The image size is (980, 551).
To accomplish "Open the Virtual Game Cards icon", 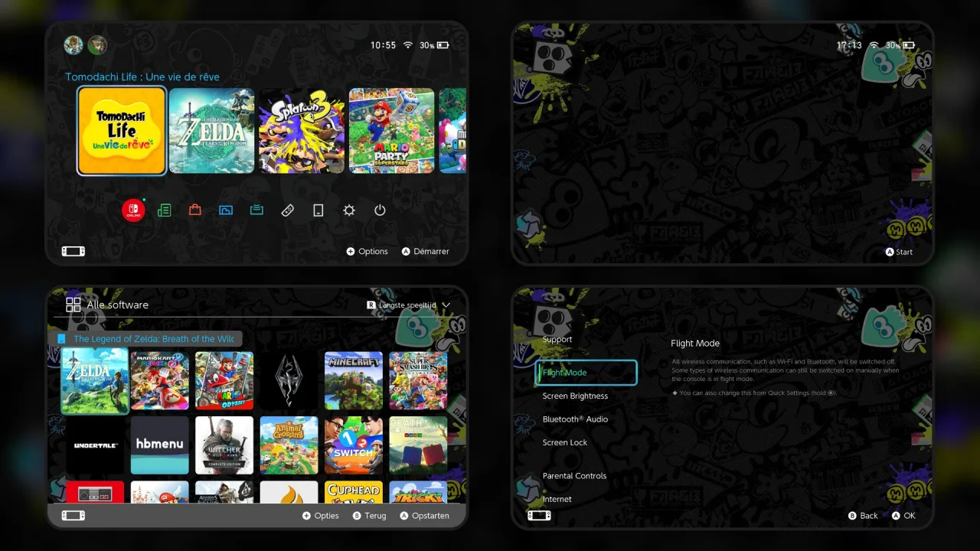I will point(318,210).
